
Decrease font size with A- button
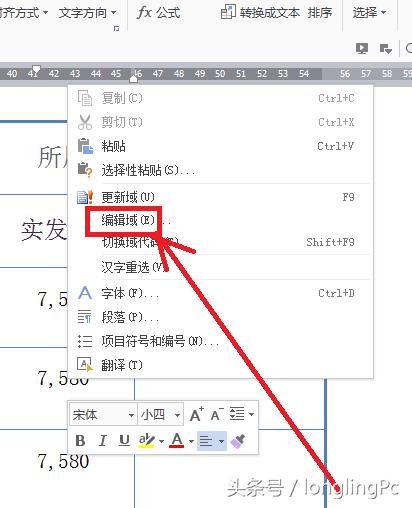click(217, 414)
